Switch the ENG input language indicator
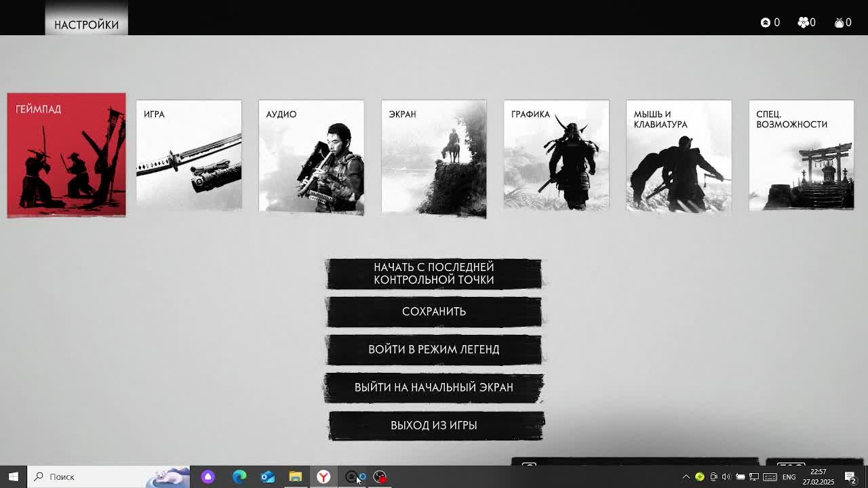Viewport: 868px width, 488px height. coord(789,476)
